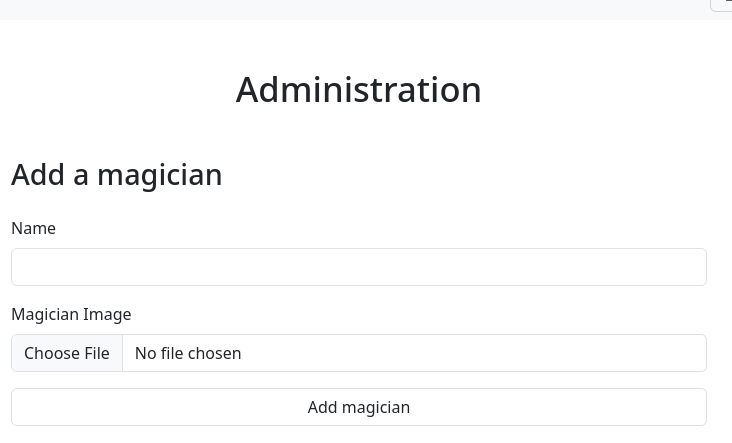Click the Magician Image label
This screenshot has height=443, width=732.
coord(71,314)
